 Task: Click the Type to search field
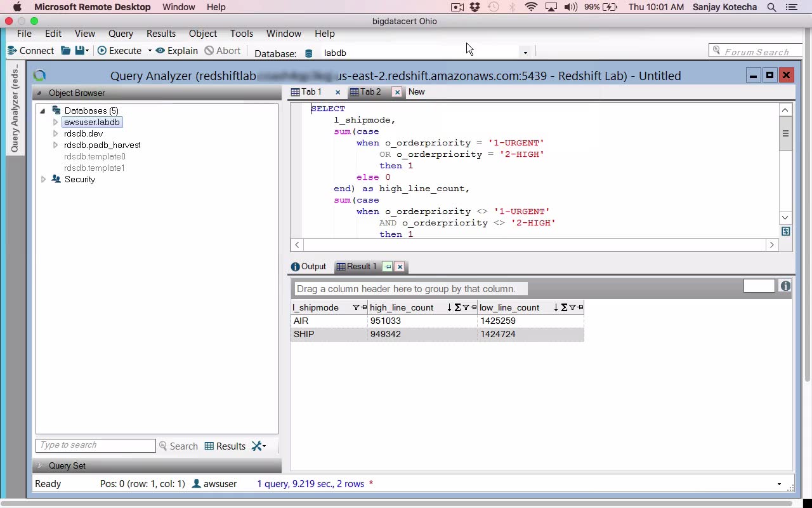click(95, 446)
